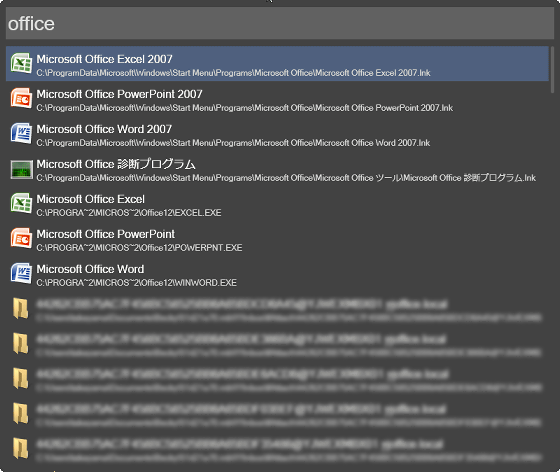
Task: Click the path C:\PROGRA~2\MICROS~2\Office12\EXCEL.EXE
Action: point(129,213)
